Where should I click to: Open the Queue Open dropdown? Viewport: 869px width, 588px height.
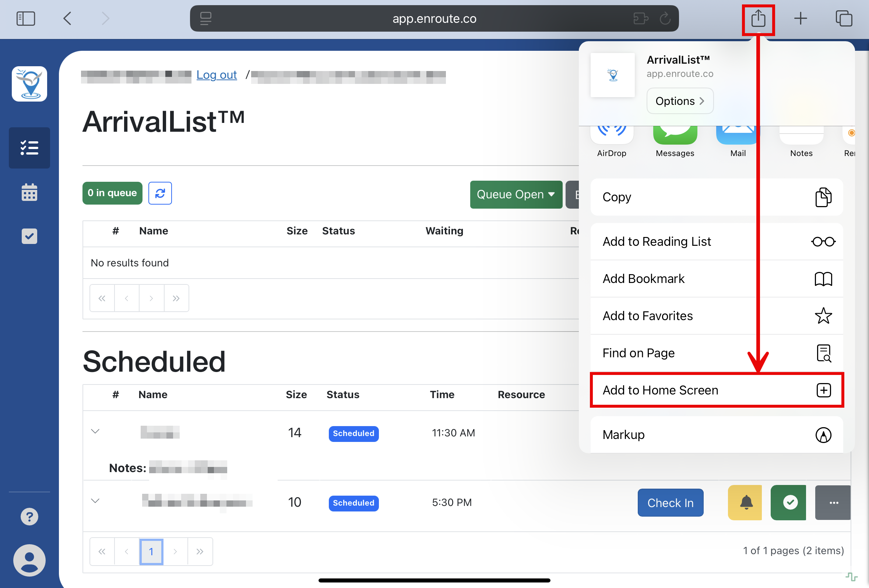click(x=516, y=195)
